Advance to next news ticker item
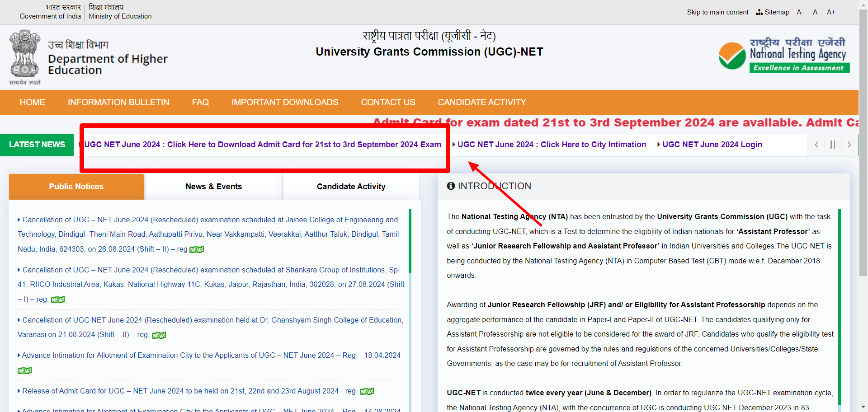 pos(849,145)
